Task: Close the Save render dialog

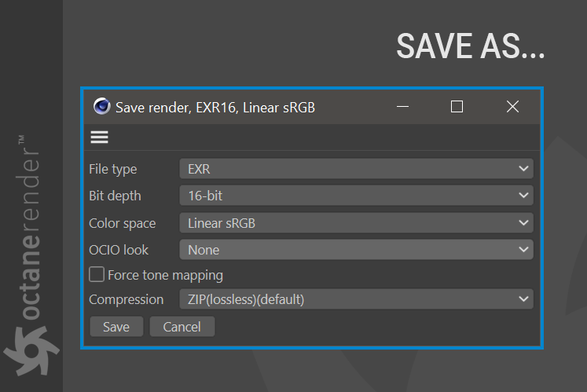Action: click(512, 107)
